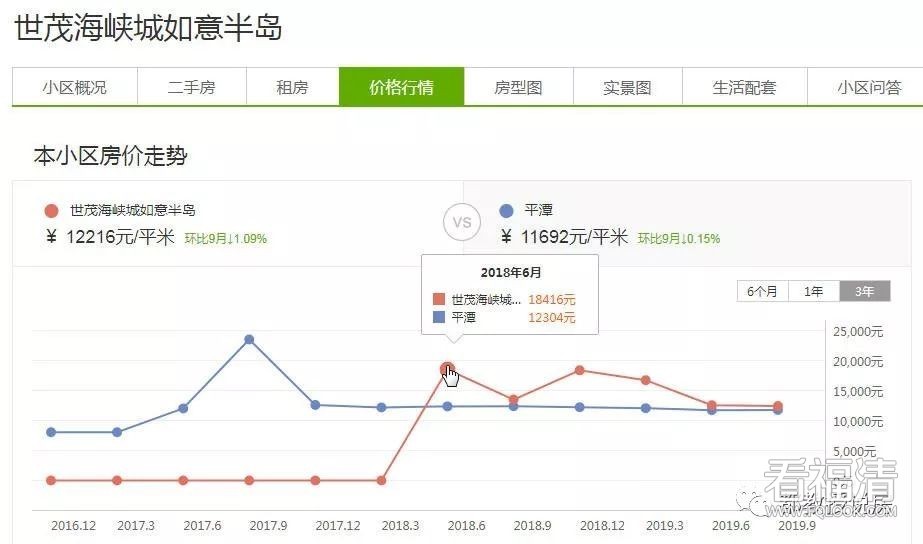Click the 12304元 tooltip value
923x544 pixels.
[552, 318]
